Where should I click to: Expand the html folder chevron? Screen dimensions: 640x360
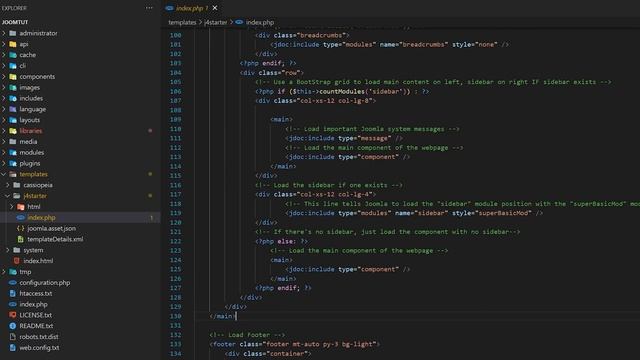(12, 207)
